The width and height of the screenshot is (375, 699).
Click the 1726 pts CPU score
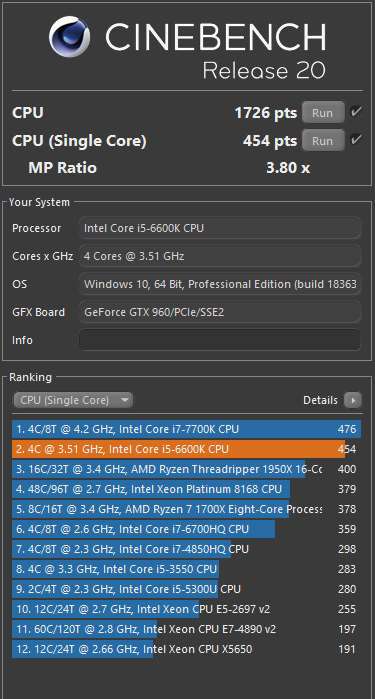(266, 113)
